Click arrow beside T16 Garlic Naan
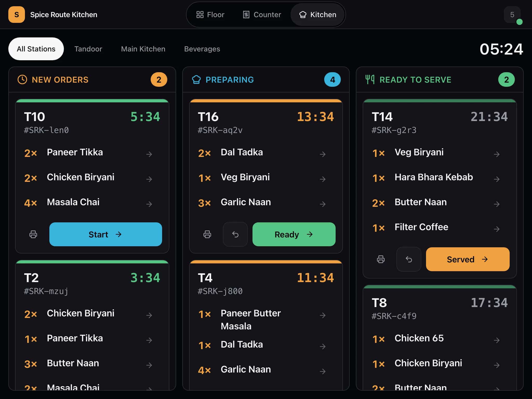Image resolution: width=532 pixels, height=399 pixels. [323, 204]
